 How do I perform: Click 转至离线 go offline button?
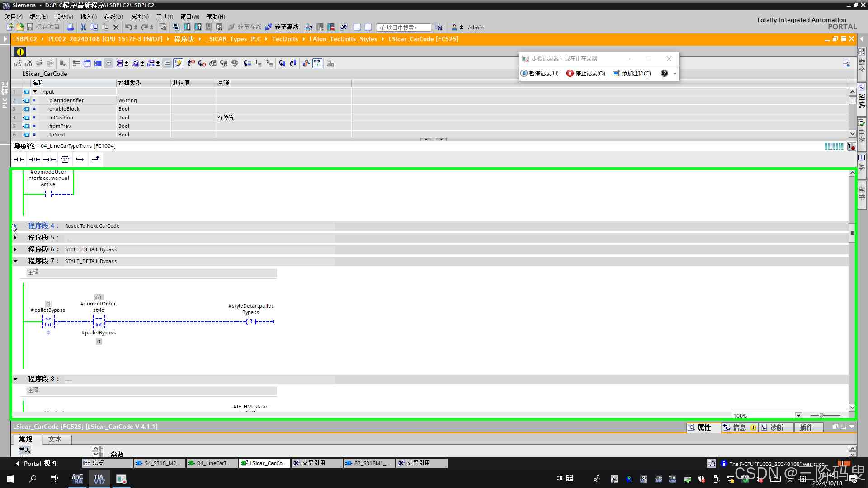click(x=282, y=27)
